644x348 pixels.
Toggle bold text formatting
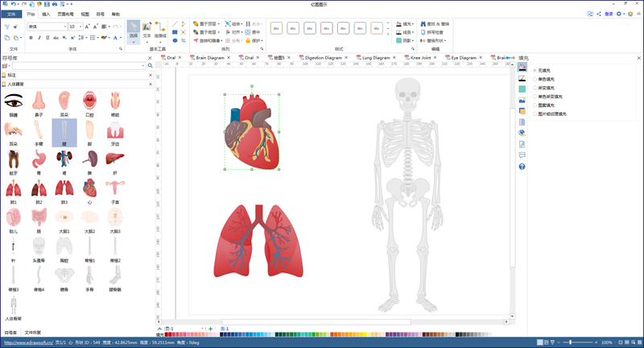(x=31, y=37)
